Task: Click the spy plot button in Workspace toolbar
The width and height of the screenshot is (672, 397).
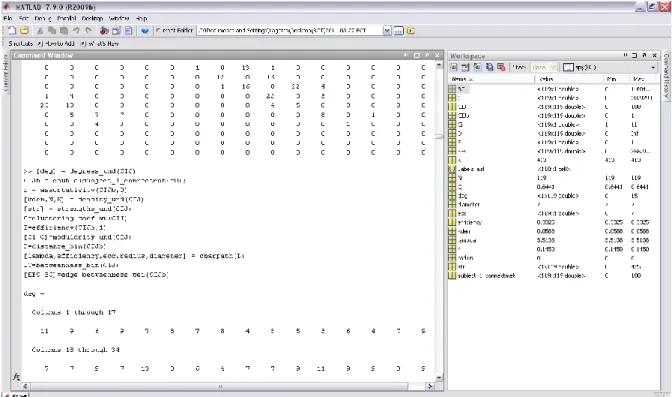Action: [x=579, y=67]
